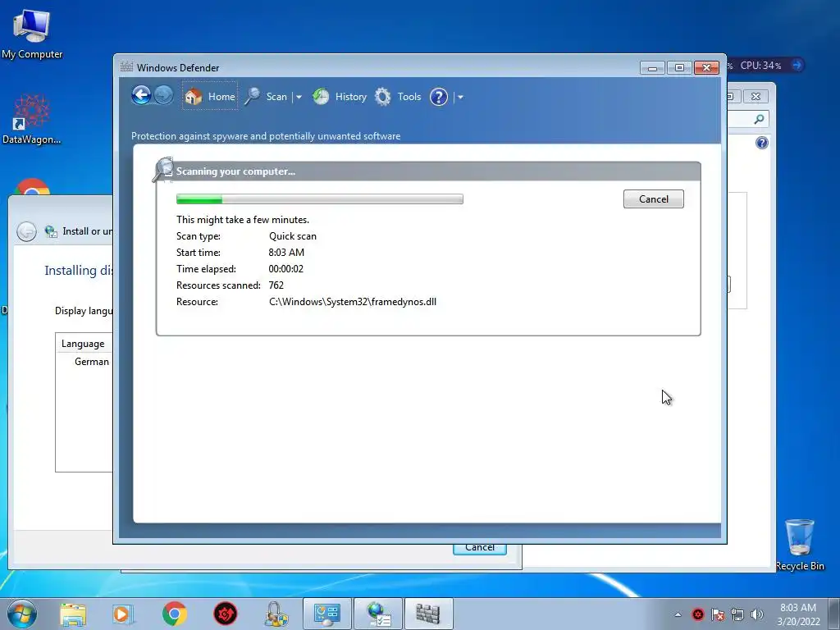The width and height of the screenshot is (840, 630).
Task: Open the volume speaker tray icon
Action: click(x=757, y=614)
